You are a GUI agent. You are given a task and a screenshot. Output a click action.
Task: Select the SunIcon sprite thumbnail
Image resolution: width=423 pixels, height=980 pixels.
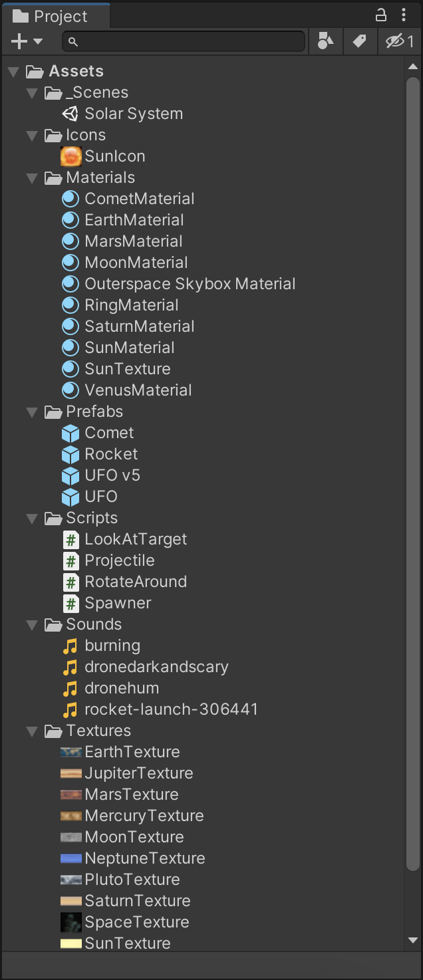(70, 156)
